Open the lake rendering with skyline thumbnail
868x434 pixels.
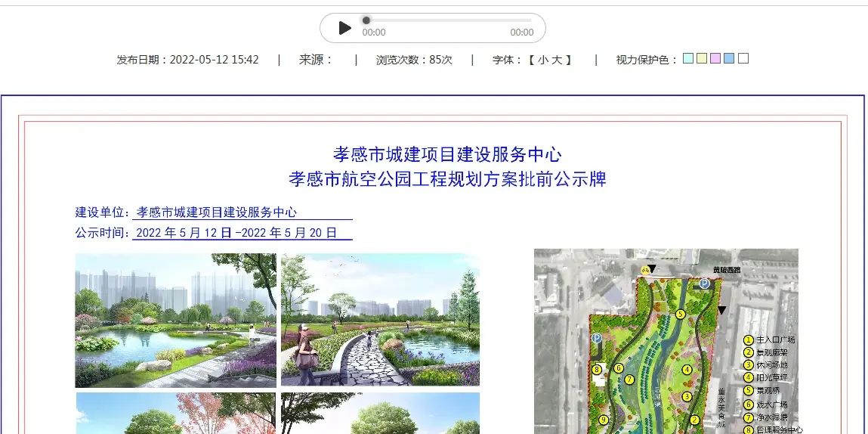coord(175,321)
